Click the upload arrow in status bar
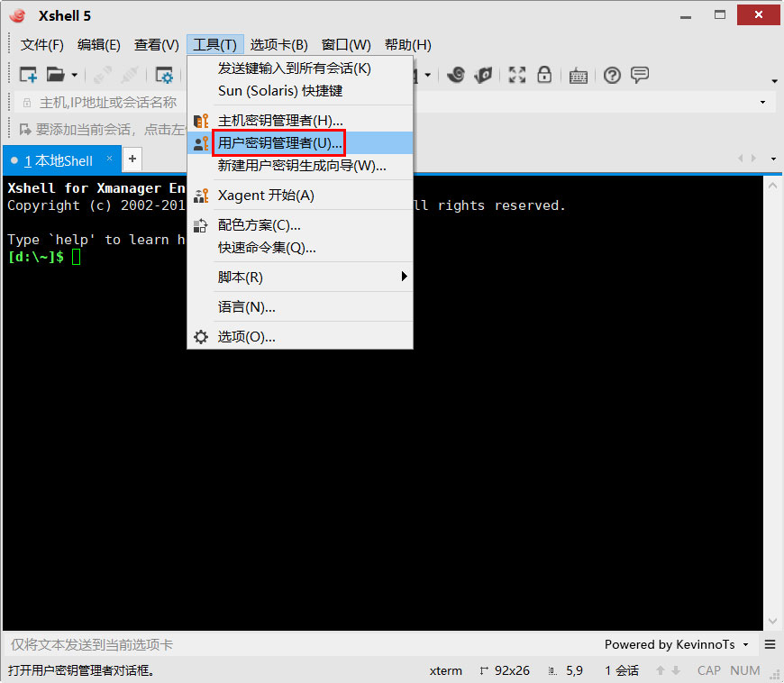Image resolution: width=784 pixels, height=683 pixels. pos(661,670)
